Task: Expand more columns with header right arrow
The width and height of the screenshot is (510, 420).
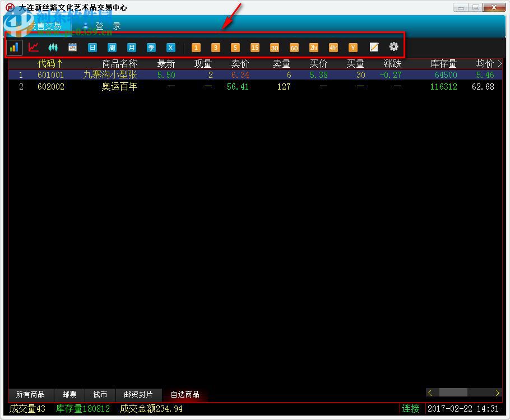Action: pos(499,64)
